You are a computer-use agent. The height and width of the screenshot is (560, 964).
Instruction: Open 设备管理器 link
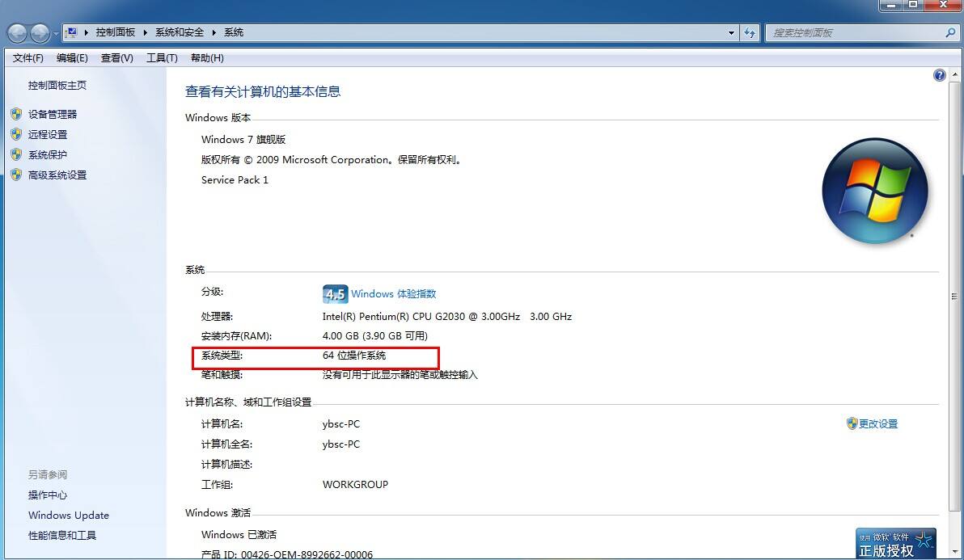53,114
